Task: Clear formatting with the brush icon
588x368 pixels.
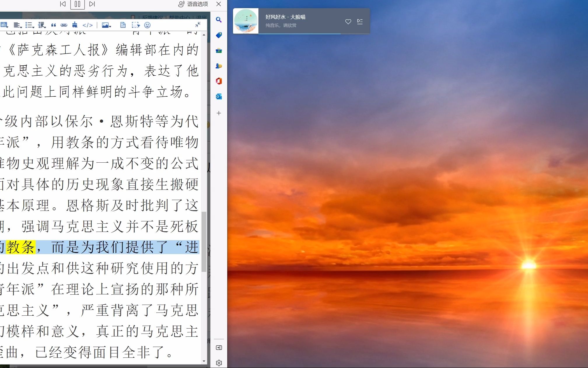Action: click(75, 25)
